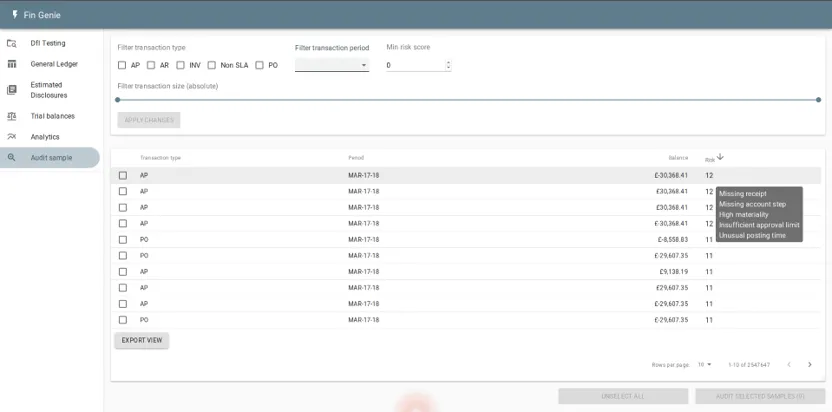Click the Trial balances scales icon
The image size is (832, 412).
coord(12,116)
